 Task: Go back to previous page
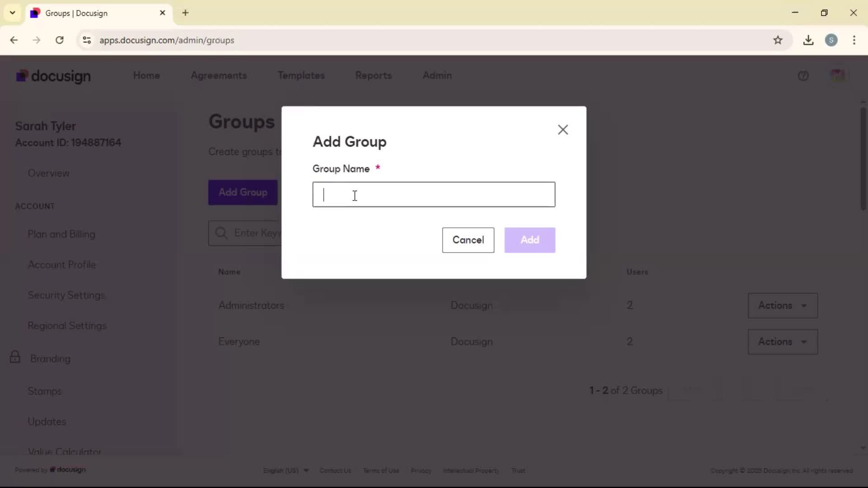(14, 40)
